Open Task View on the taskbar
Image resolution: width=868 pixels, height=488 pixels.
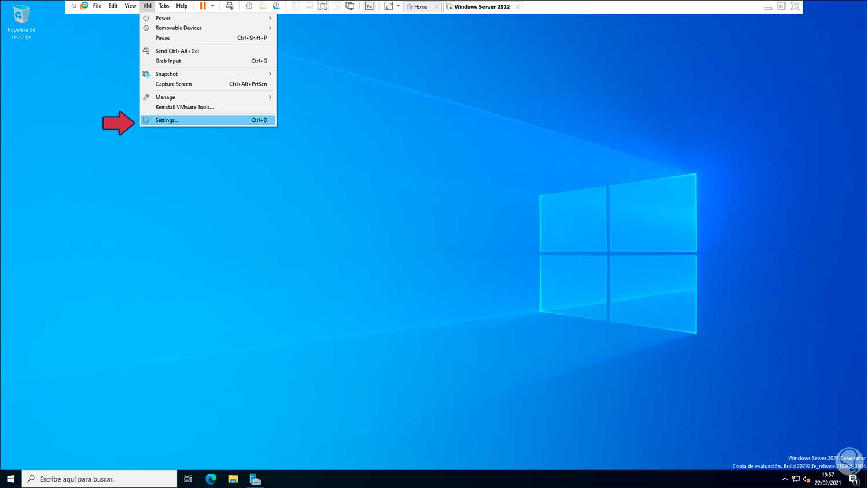(x=188, y=479)
